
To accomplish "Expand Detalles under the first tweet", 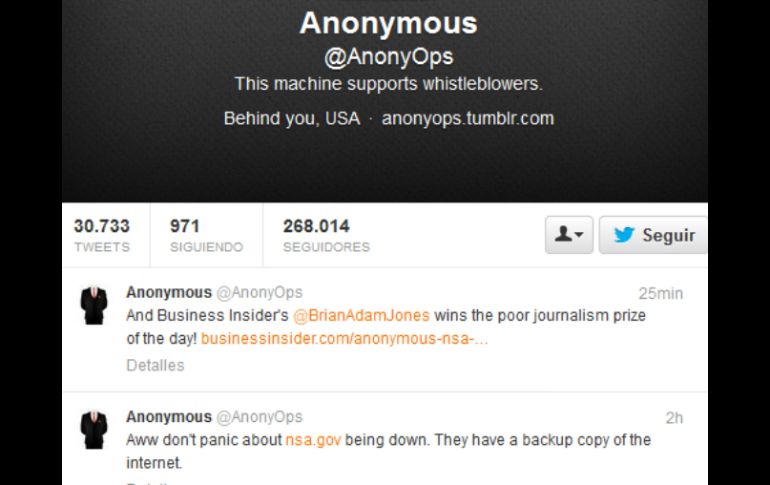I will point(155,365).
